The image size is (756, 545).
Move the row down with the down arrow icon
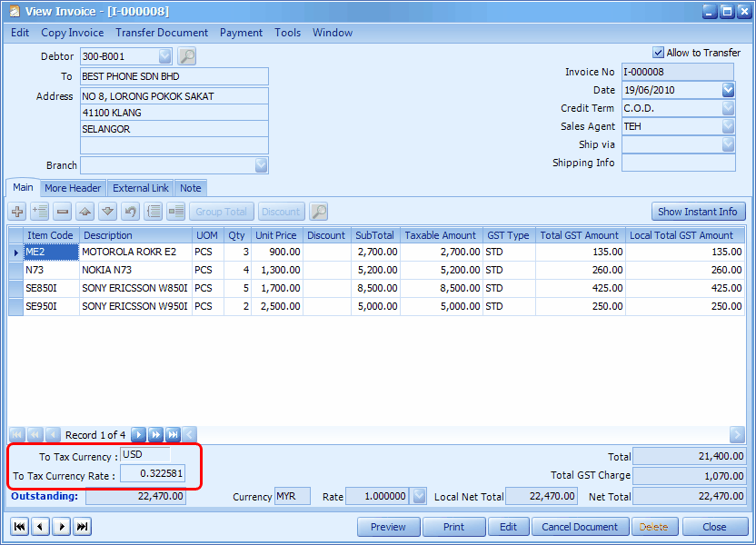[x=108, y=212]
